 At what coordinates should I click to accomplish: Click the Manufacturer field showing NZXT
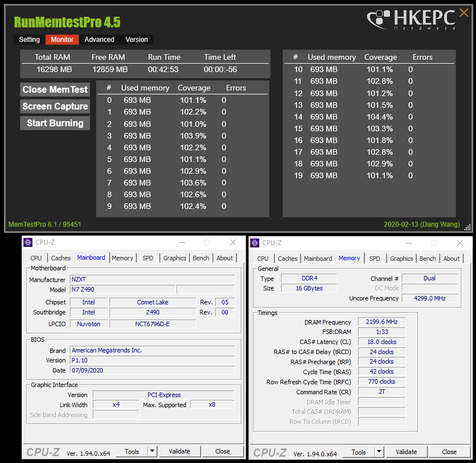pyautogui.click(x=153, y=279)
